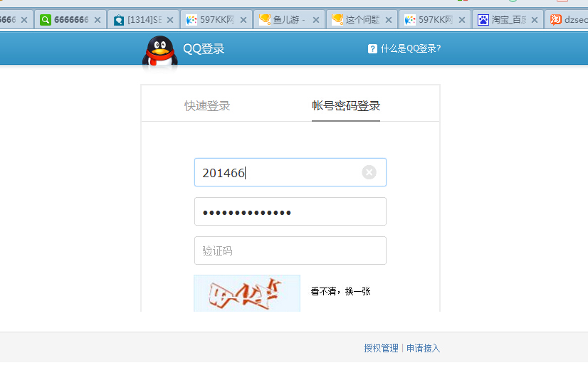Click the Baidu paw favicon on 淘宝 tab
Screen dimensions: 588x390
(x=483, y=19)
